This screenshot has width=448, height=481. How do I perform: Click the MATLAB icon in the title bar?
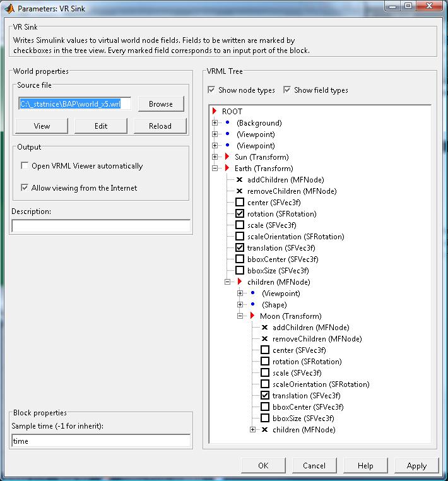(x=9, y=8)
